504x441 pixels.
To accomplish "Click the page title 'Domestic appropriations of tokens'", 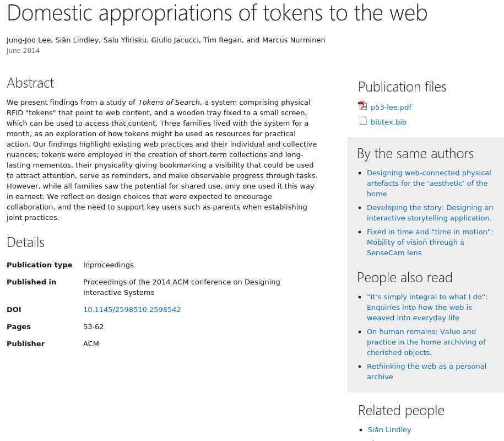I will click(x=217, y=13).
